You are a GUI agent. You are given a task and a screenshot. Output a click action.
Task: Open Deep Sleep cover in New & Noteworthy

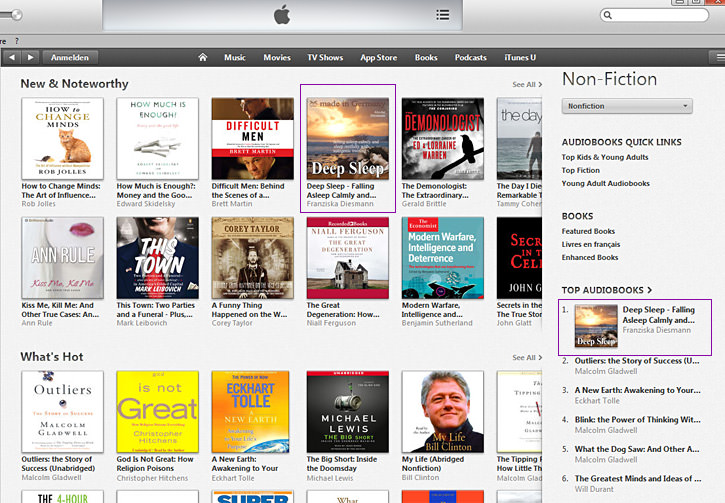348,139
